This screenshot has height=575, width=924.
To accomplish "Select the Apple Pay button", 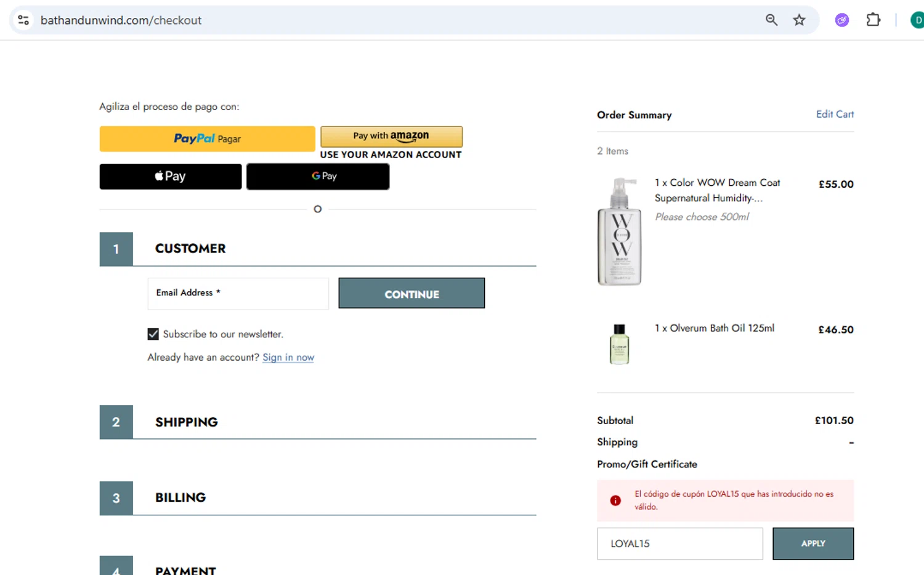I will (x=171, y=176).
